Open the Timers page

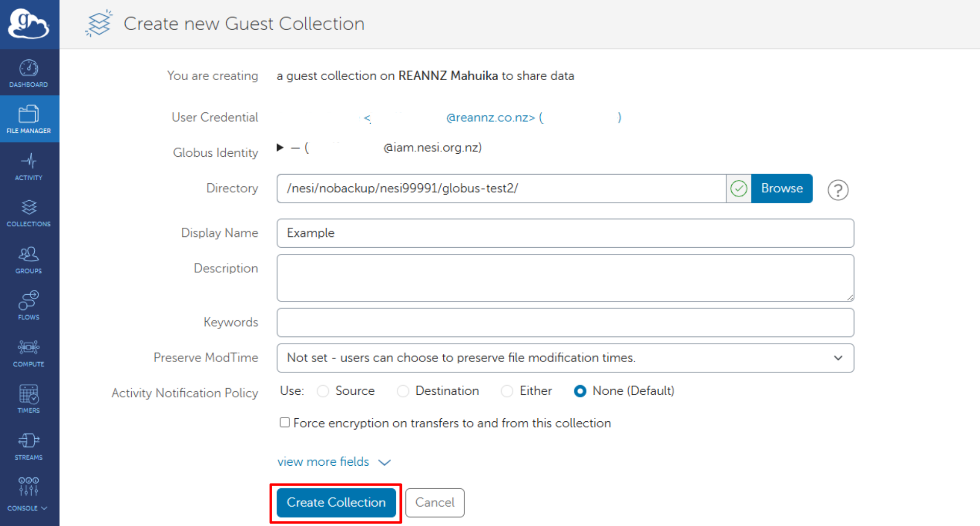coord(29,399)
